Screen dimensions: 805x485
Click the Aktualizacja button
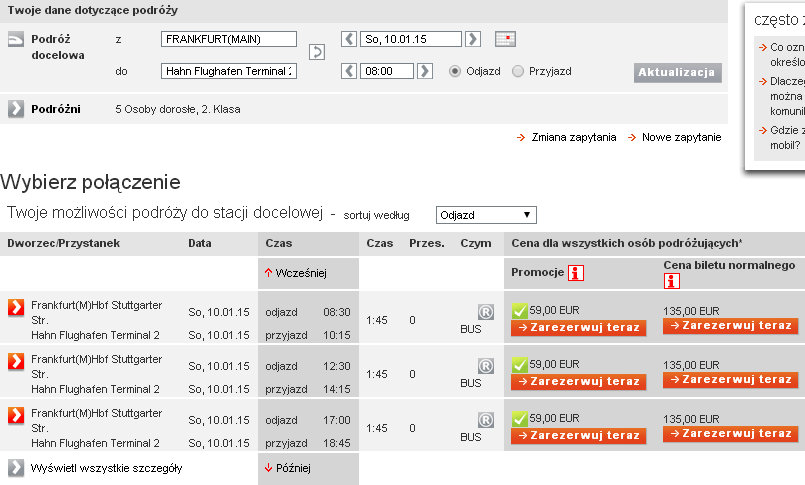(x=678, y=72)
